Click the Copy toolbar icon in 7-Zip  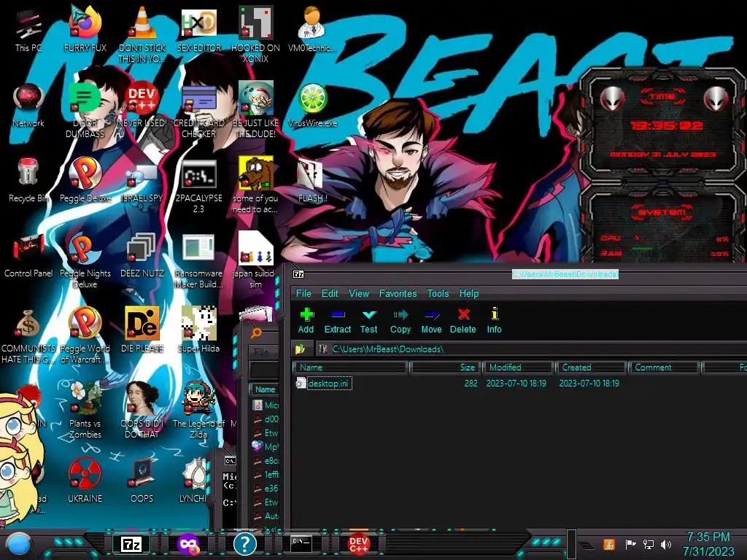pyautogui.click(x=400, y=321)
